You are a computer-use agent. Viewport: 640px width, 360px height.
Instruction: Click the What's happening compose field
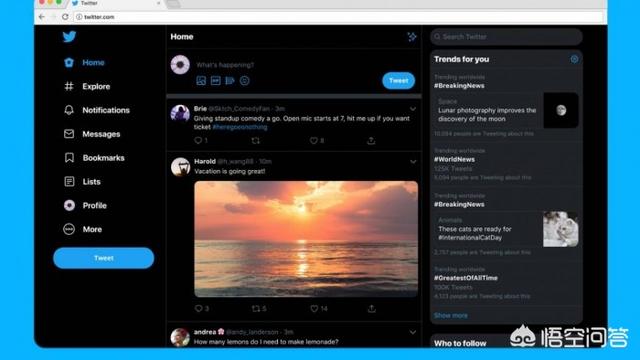click(225, 64)
